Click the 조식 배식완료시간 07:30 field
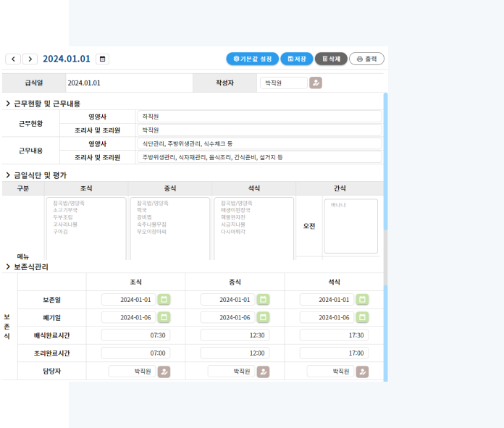The width and height of the screenshot is (504, 428). pyautogui.click(x=135, y=335)
